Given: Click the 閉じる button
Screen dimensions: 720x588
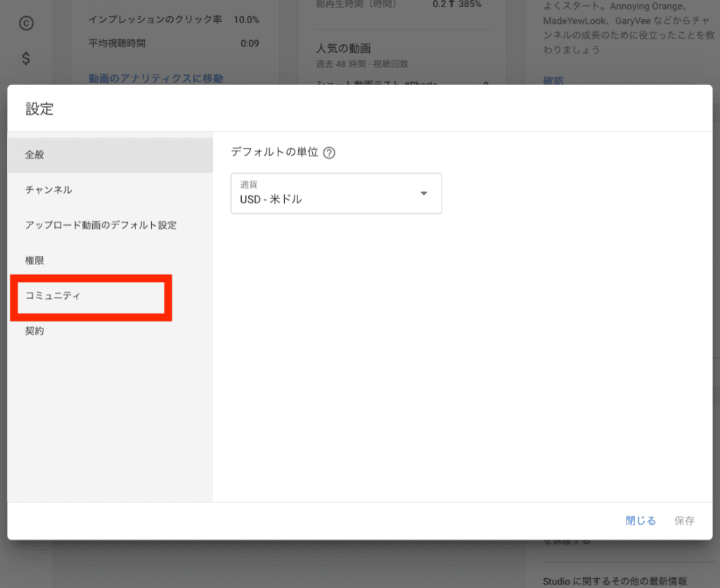Looking at the screenshot, I should click(641, 521).
